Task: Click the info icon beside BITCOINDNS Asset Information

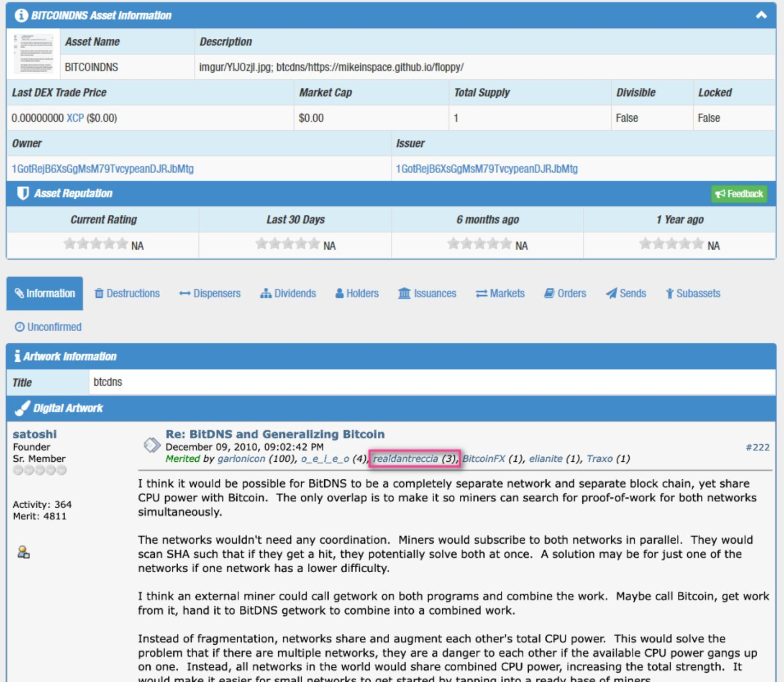Action: click(21, 15)
